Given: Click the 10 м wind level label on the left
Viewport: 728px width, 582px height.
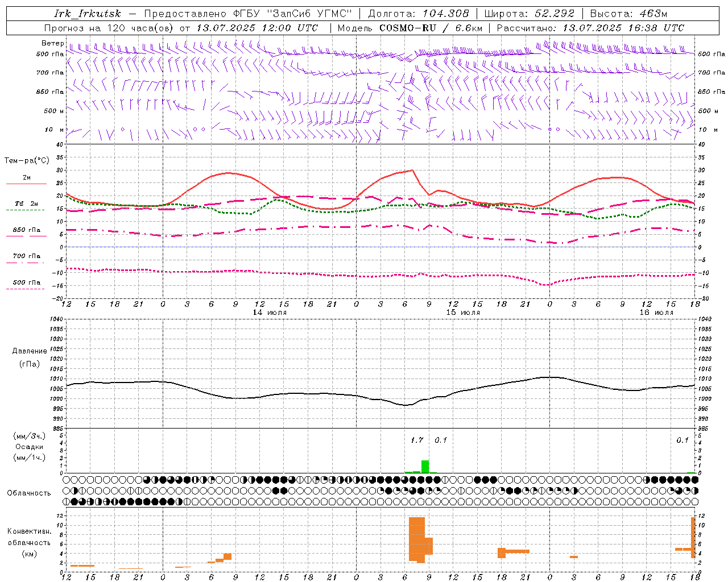Looking at the screenshot, I should [55, 130].
